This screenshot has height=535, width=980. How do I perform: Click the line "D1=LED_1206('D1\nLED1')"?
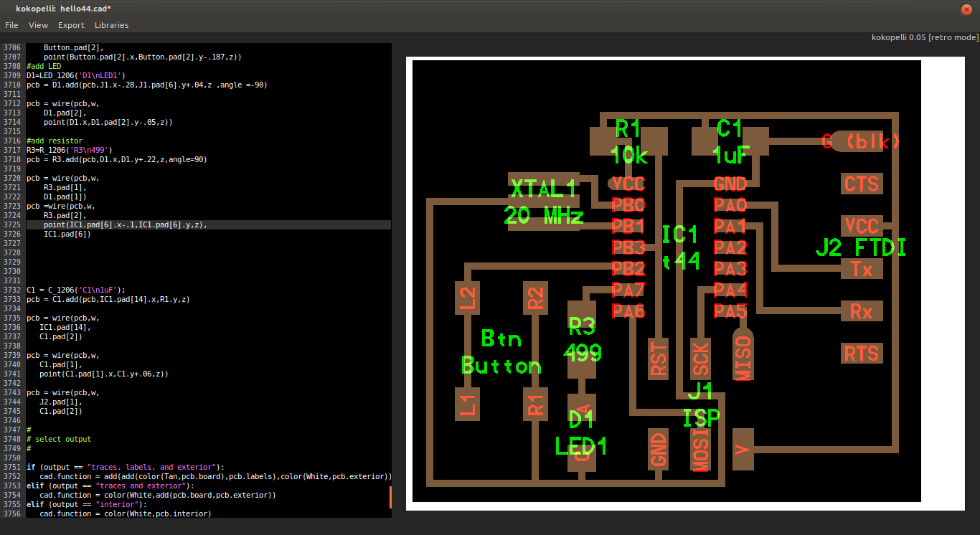tap(76, 75)
